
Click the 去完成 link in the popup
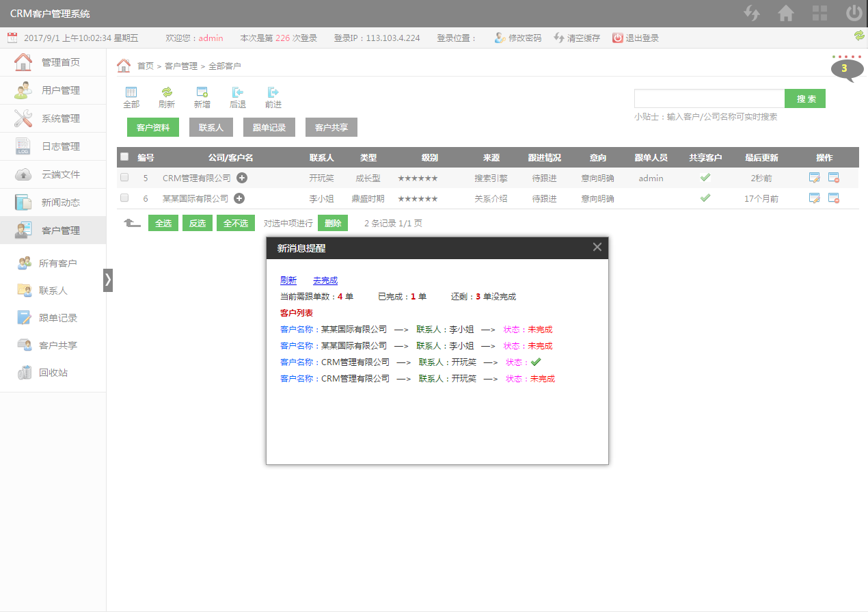click(325, 280)
